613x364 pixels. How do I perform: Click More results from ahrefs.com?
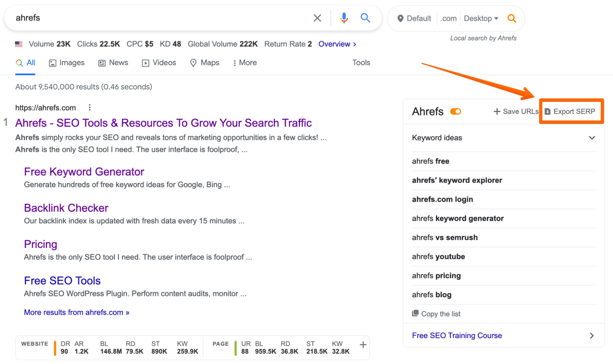[77, 312]
